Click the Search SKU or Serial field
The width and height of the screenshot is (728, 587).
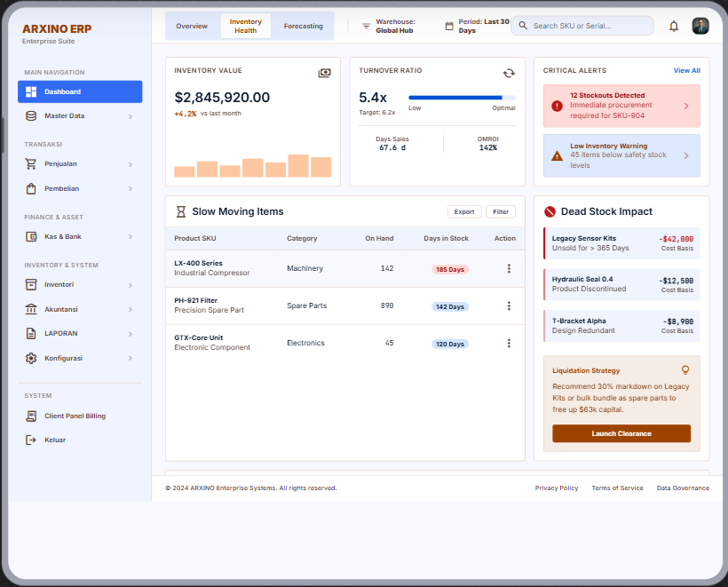pos(582,26)
